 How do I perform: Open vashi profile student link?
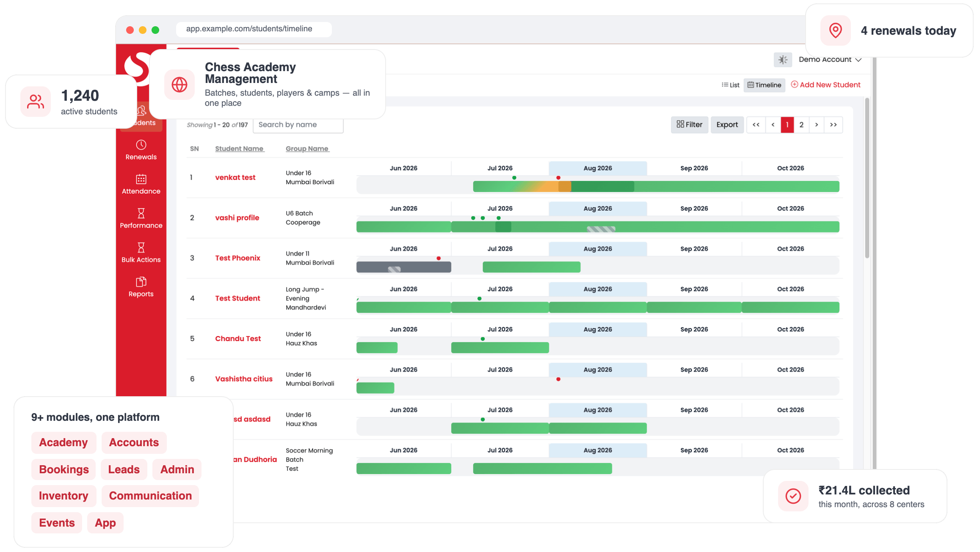tap(237, 218)
